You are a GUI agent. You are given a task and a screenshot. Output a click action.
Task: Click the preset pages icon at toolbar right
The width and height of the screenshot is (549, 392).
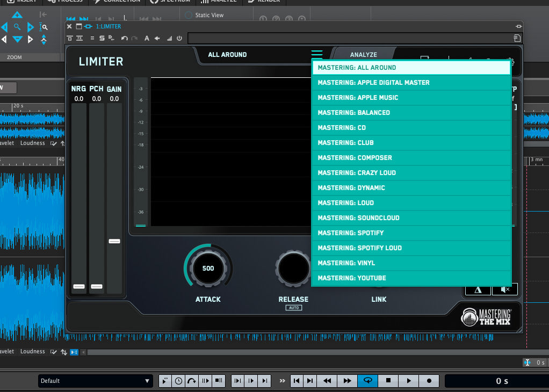pos(517,38)
